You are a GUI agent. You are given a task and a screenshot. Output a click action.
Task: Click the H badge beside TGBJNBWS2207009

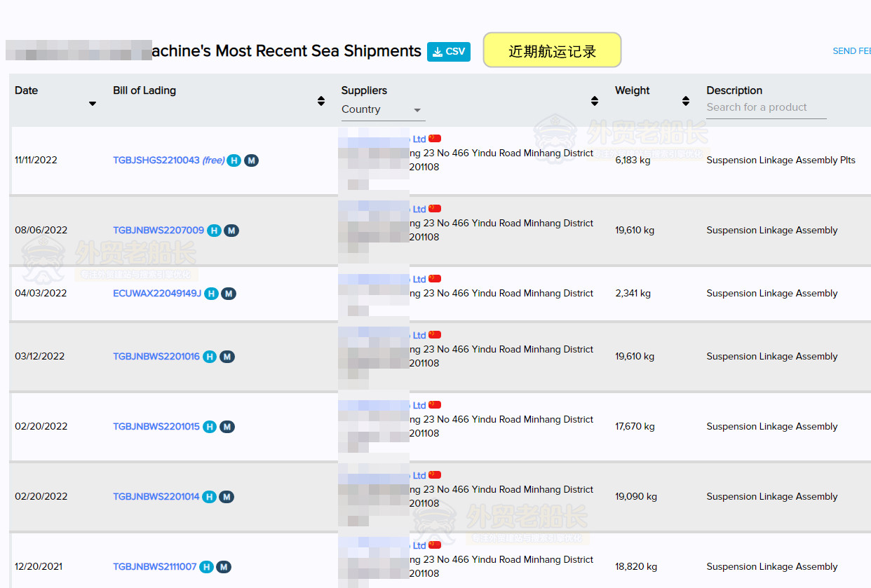[x=214, y=231]
